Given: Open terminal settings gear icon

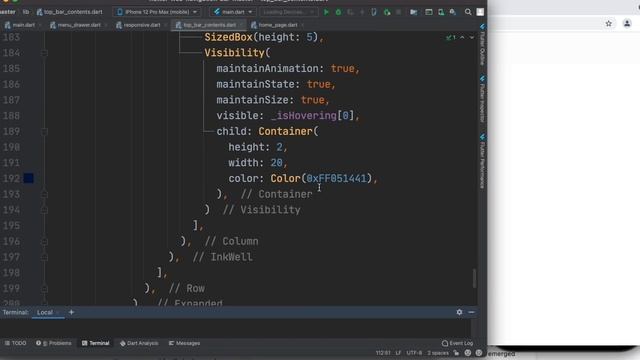Looking at the screenshot, I should tap(459, 312).
